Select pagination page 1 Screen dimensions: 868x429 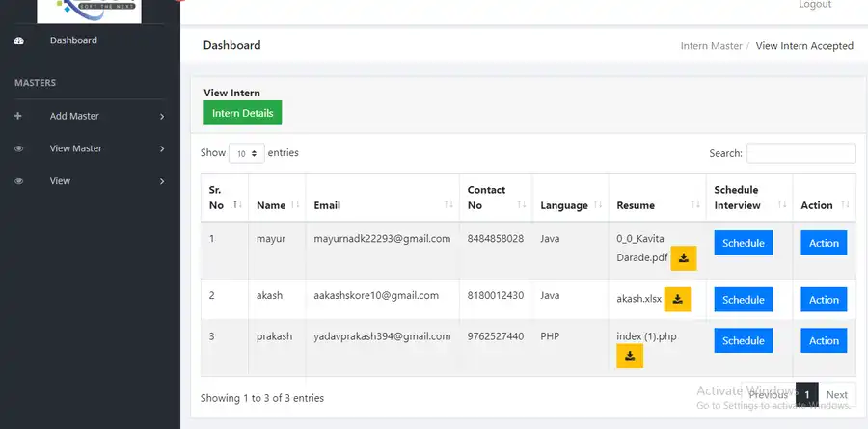tap(806, 394)
